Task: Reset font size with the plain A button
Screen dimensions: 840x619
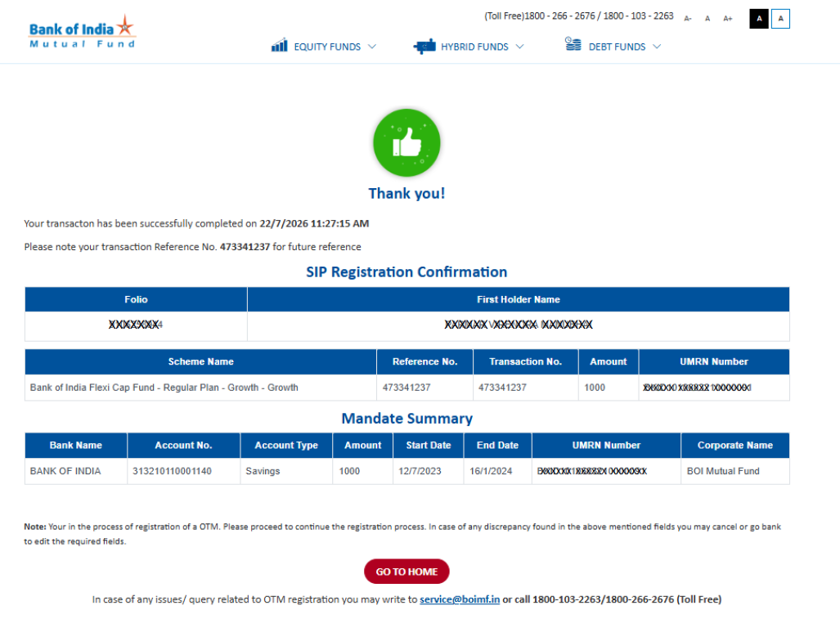Action: coord(707,19)
